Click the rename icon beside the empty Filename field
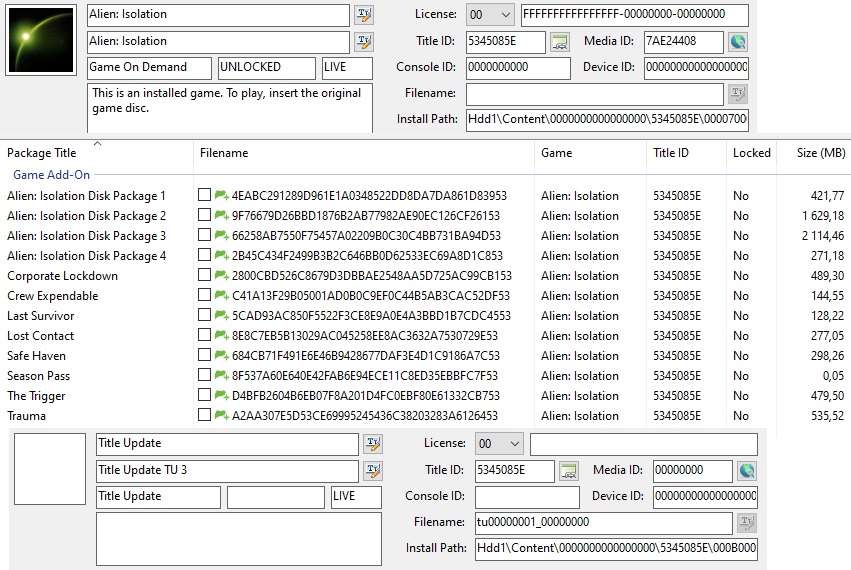 [x=737, y=93]
